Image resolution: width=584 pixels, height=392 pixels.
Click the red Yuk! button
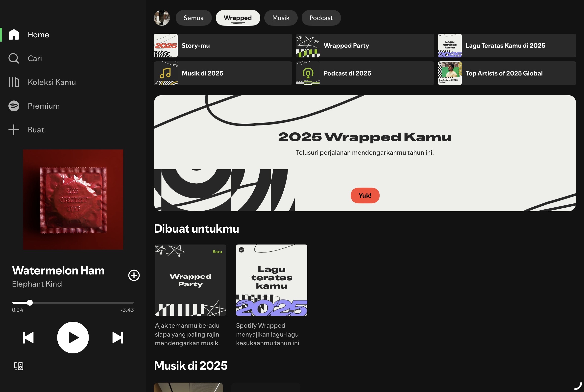point(365,195)
